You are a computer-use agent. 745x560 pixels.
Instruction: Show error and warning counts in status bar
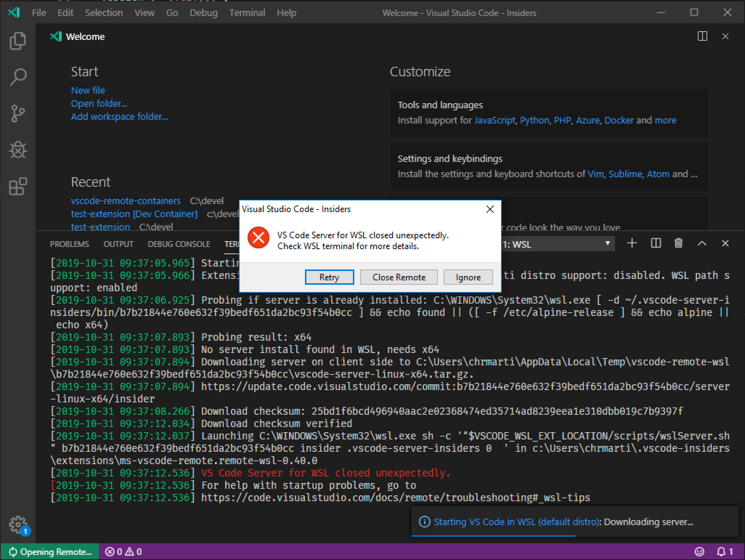point(123,552)
